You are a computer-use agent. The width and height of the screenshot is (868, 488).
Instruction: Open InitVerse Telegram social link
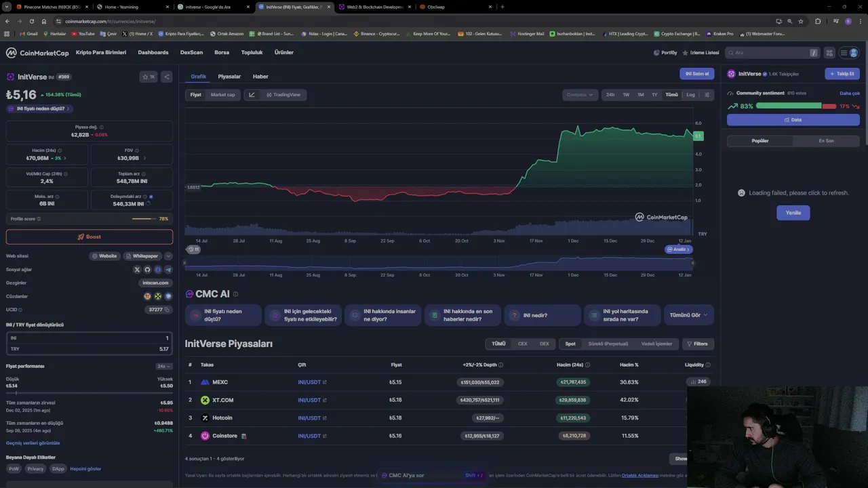(168, 270)
